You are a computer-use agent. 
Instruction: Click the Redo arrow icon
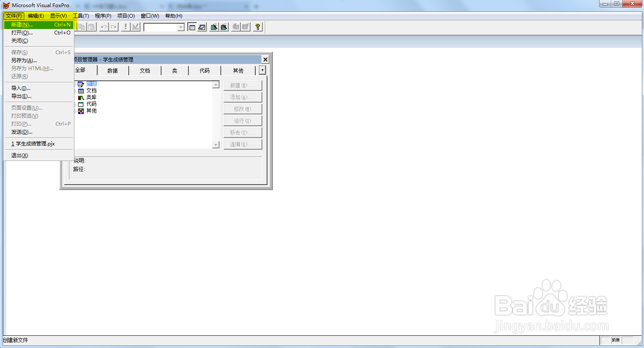[113, 27]
